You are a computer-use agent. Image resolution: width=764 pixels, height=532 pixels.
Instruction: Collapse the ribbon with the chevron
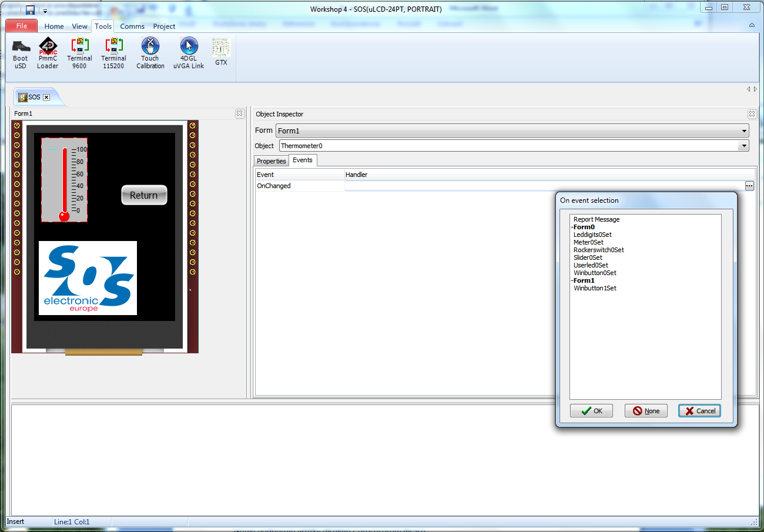point(752,26)
